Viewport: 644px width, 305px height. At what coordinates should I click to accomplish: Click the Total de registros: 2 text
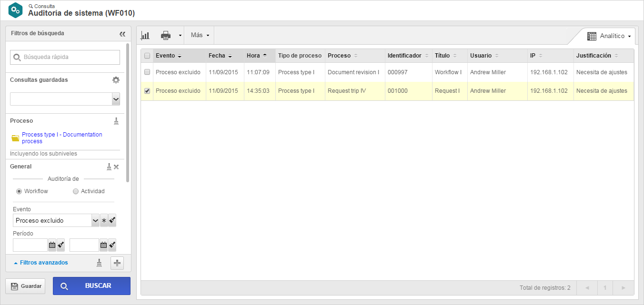[x=545, y=288]
